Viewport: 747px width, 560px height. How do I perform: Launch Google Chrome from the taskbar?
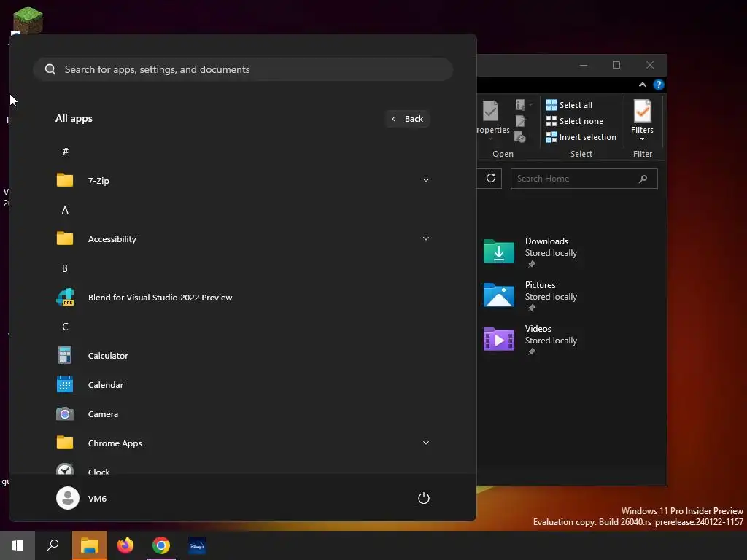[161, 545]
